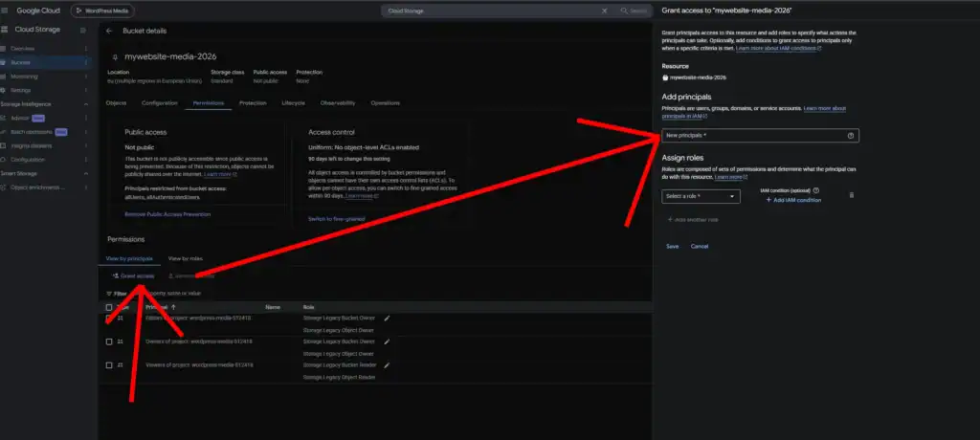Click help icon in New principals field
The height and width of the screenshot is (440, 980).
[x=851, y=136]
